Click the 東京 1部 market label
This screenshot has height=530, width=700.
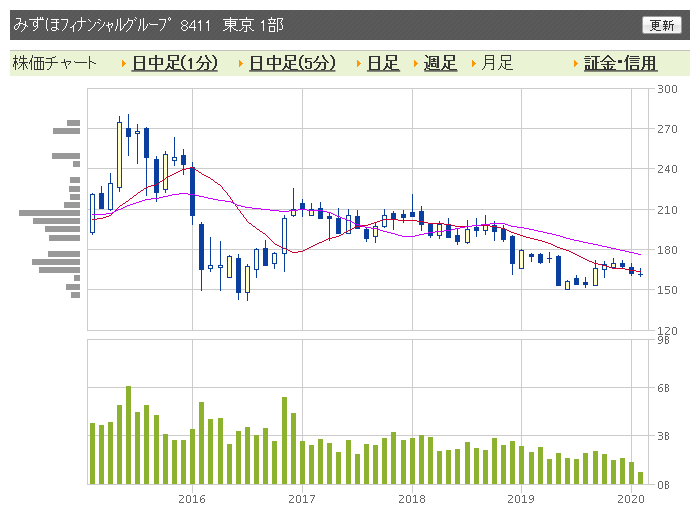[x=253, y=25]
